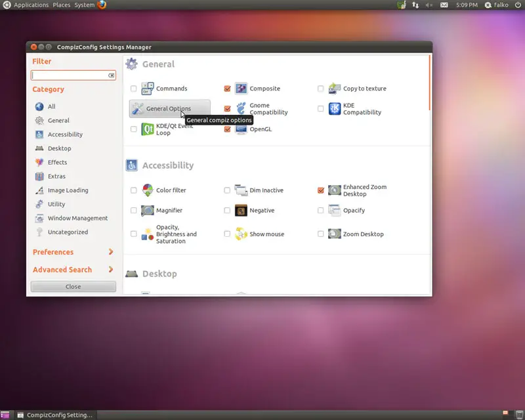Enable the Commands plugin checkbox
The height and width of the screenshot is (420, 525).
(134, 89)
